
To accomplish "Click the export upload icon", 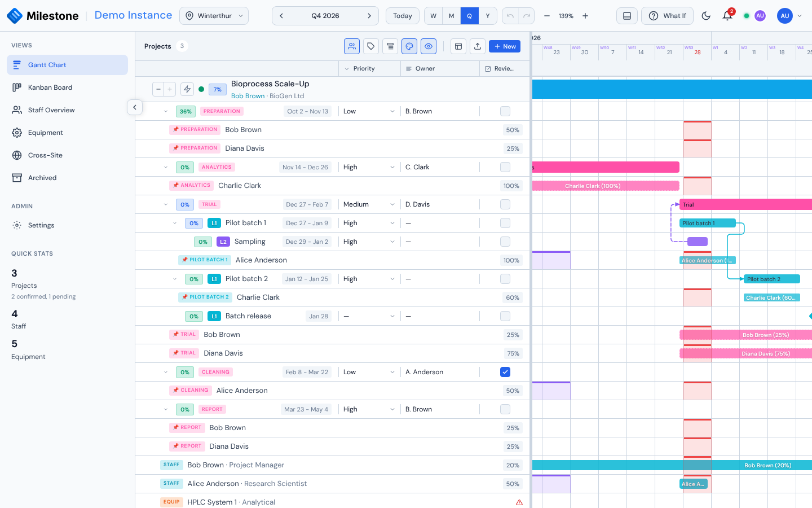I will click(478, 46).
